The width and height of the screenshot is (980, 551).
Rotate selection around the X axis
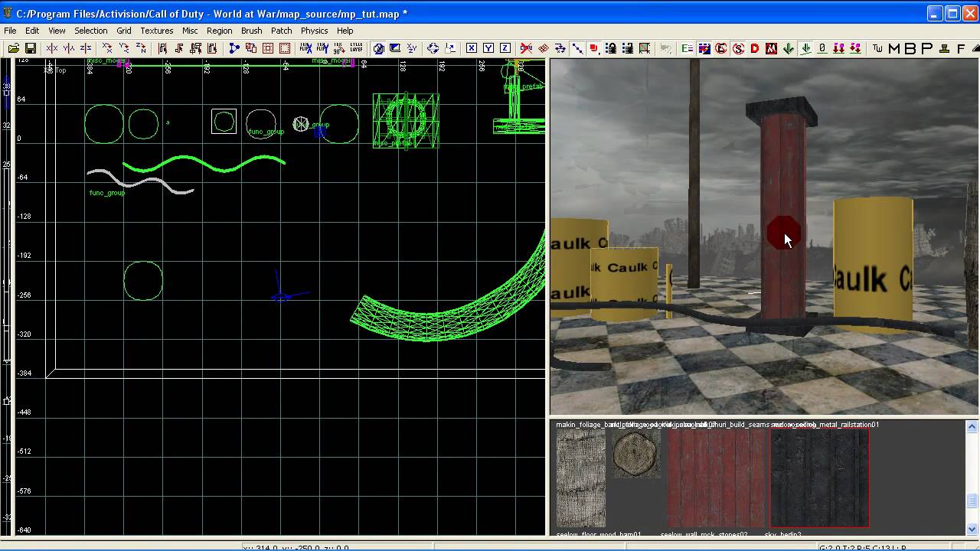click(x=107, y=48)
